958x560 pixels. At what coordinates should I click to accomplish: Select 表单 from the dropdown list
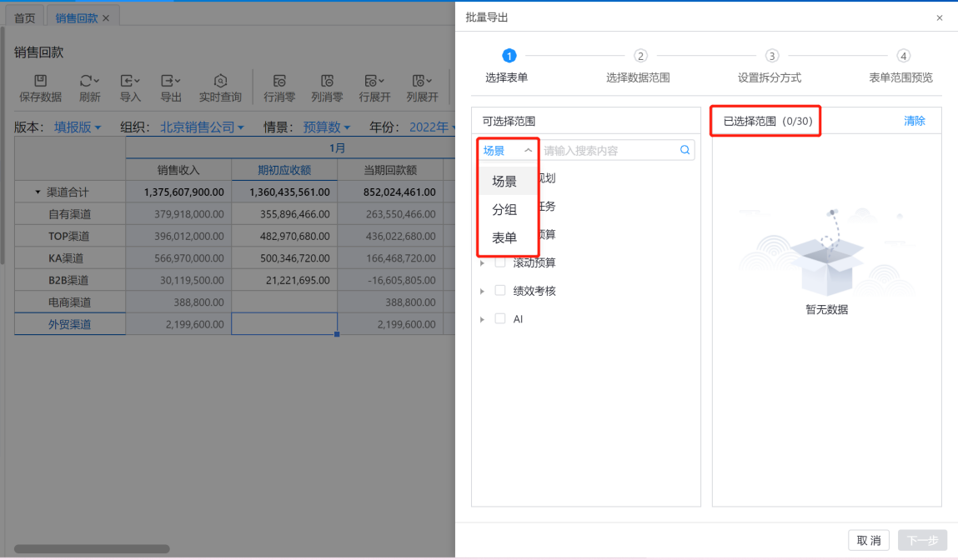[x=504, y=238]
